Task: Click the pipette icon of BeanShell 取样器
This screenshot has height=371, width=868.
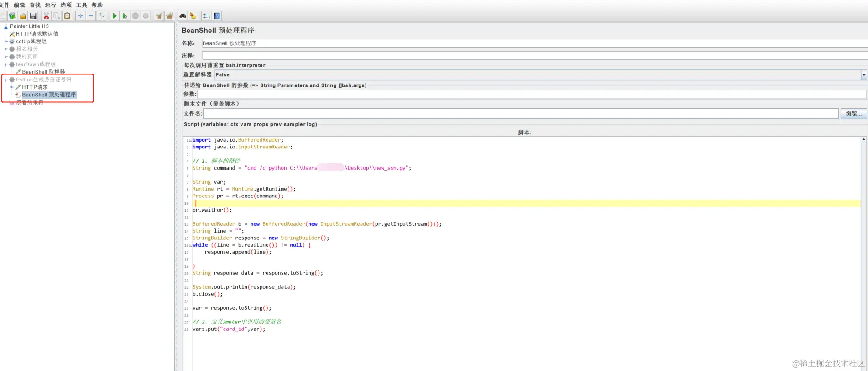Action: point(18,72)
